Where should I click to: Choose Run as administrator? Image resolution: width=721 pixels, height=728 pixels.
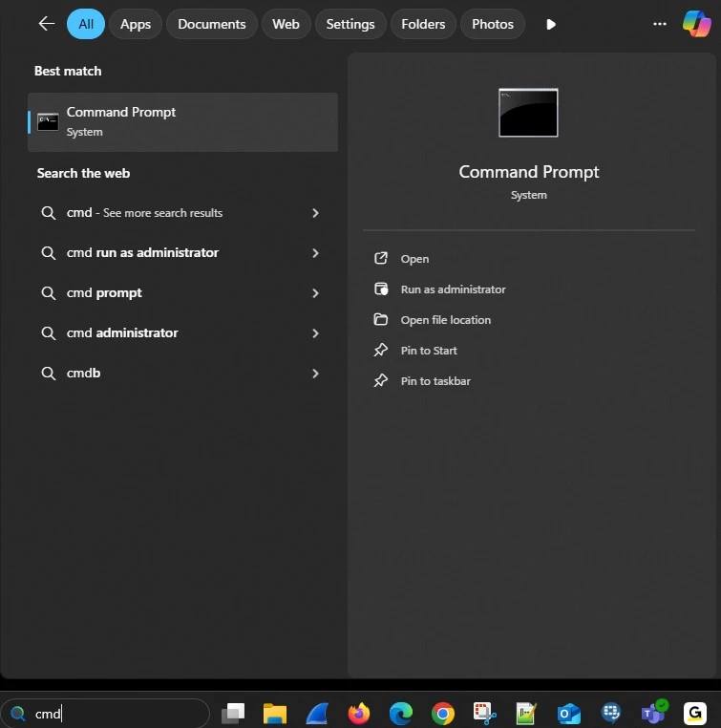[x=453, y=289]
